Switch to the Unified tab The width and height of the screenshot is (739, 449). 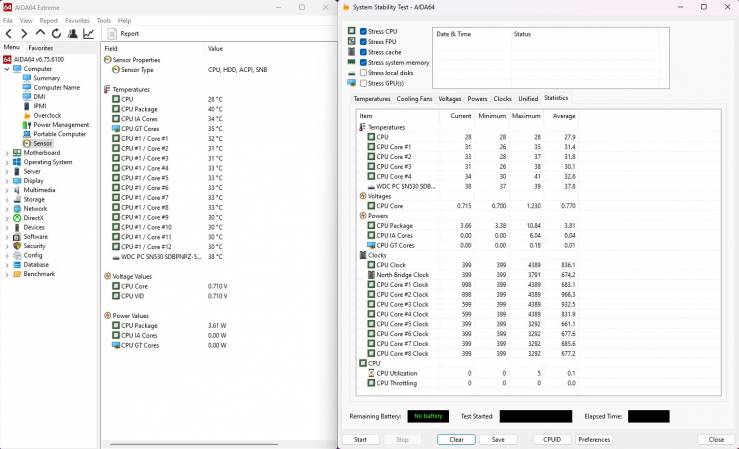pyautogui.click(x=528, y=99)
